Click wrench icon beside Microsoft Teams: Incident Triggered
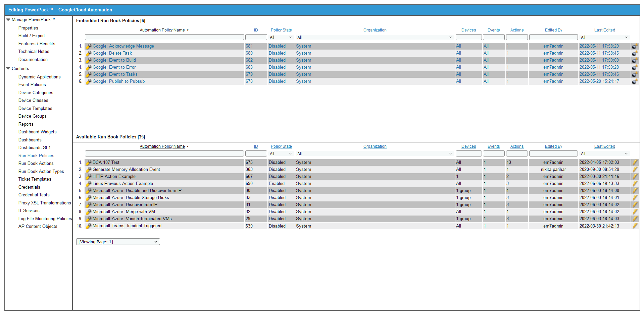Screen dimensions: 644x315 pyautogui.click(x=89, y=226)
